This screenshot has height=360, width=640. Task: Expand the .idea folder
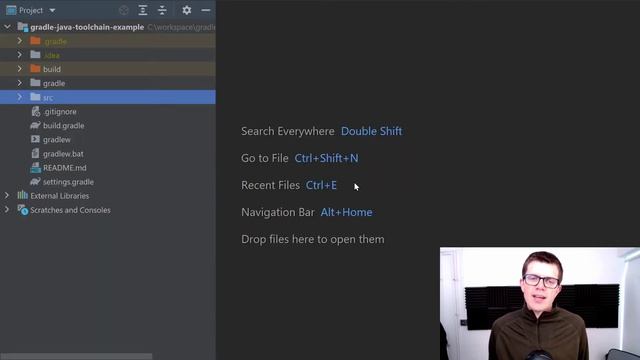click(x=20, y=55)
